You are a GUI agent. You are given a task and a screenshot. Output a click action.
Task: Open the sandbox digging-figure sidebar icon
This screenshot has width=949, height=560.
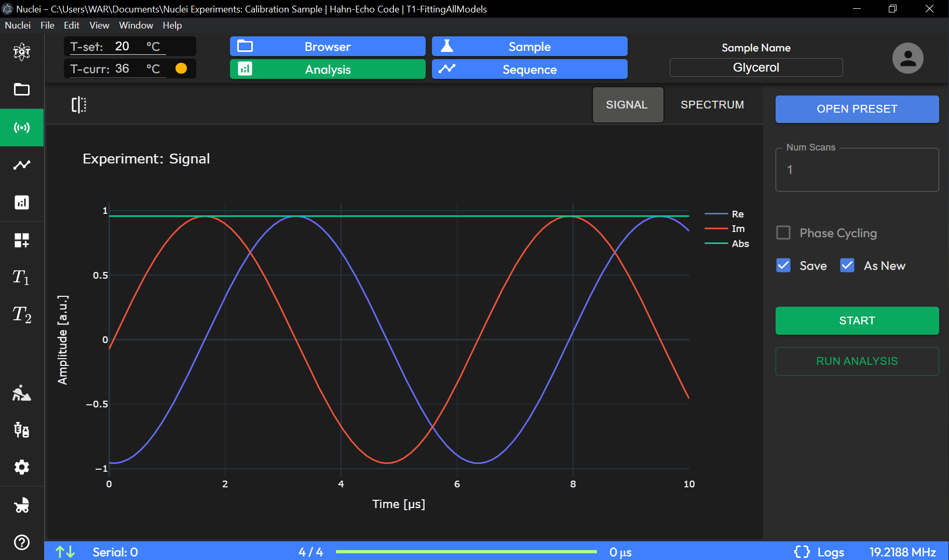coord(22,393)
